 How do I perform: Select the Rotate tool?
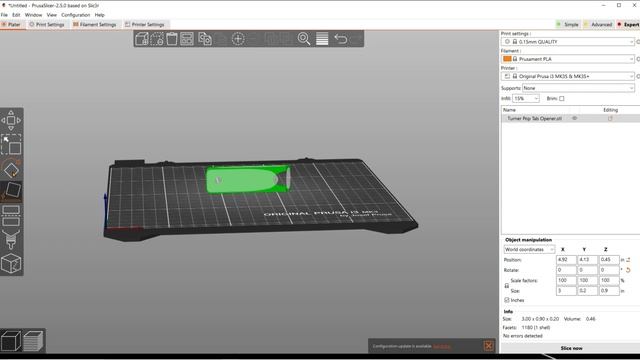pyautogui.click(x=11, y=169)
